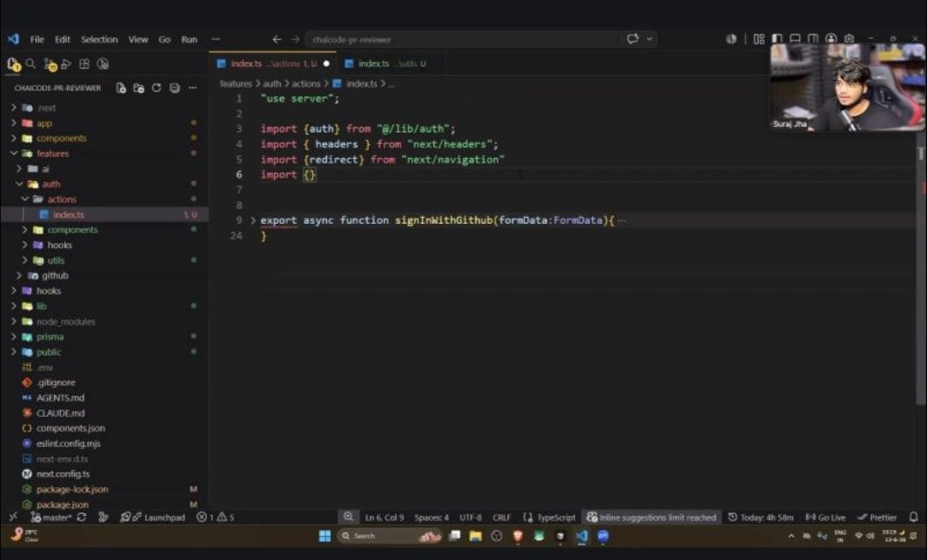927x560 pixels.
Task: Open the Extensions view icon
Action: 84,63
